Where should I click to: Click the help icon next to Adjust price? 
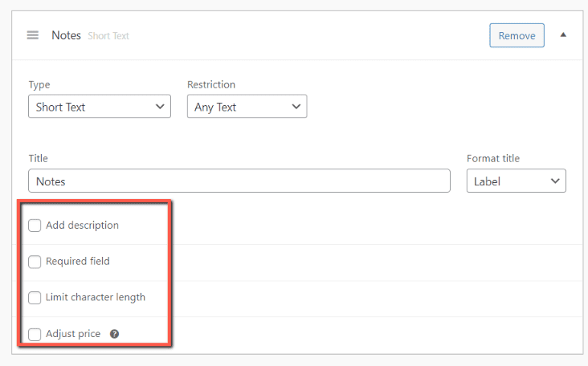coord(114,334)
